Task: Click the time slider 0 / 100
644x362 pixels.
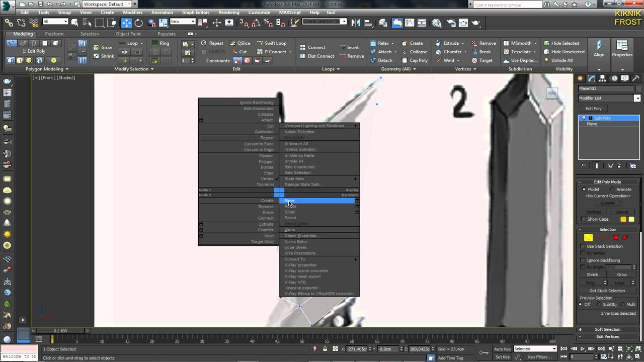Action: coord(60,330)
